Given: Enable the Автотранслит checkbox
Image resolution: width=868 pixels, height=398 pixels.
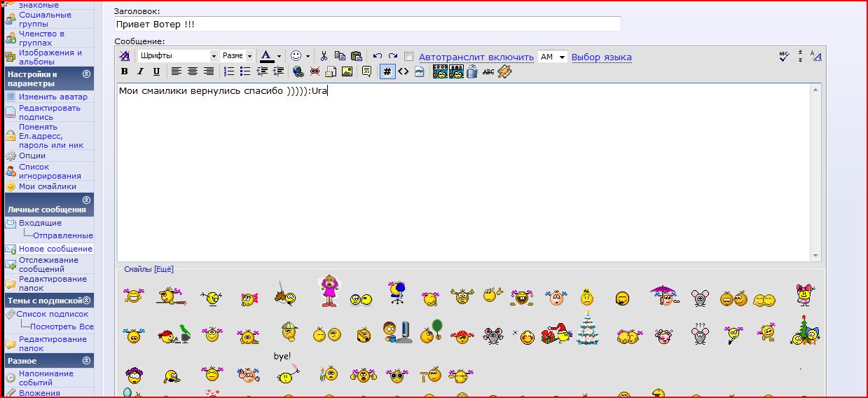Looking at the screenshot, I should coord(409,57).
